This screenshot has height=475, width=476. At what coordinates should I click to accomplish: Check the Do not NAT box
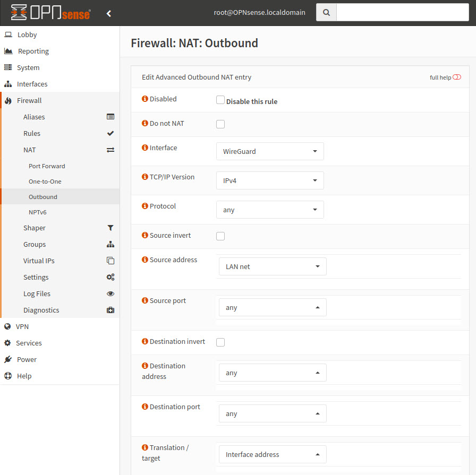pos(220,124)
